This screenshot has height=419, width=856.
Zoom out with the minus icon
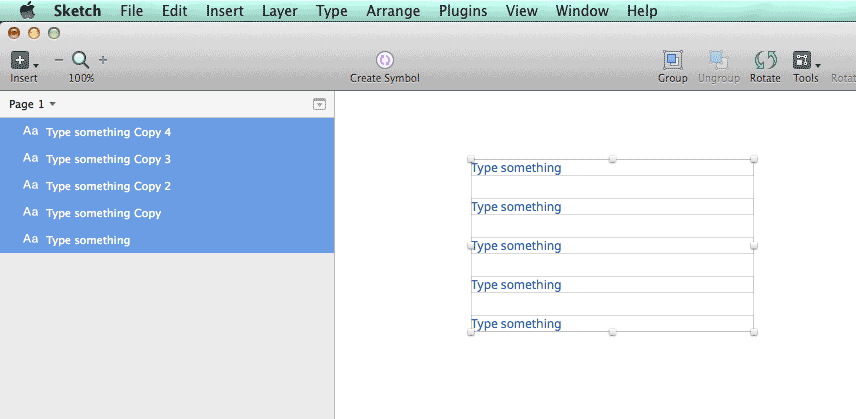tap(59, 60)
